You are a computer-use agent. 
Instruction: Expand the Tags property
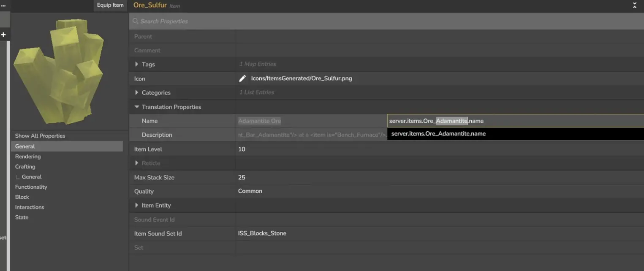[136, 64]
